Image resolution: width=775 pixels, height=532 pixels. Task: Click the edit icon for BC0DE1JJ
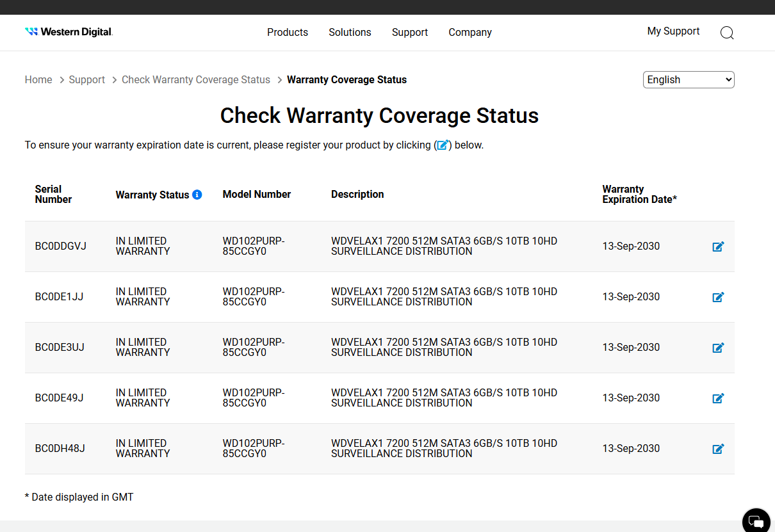(x=718, y=297)
